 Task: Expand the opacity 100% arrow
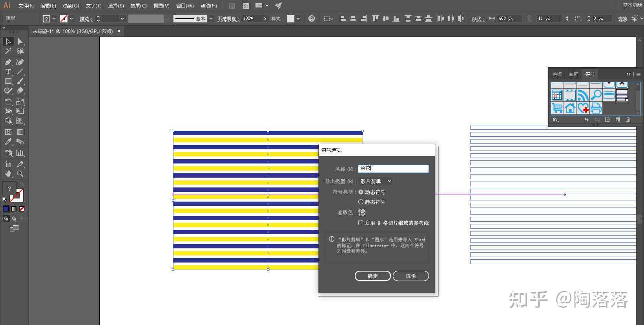[x=265, y=18]
